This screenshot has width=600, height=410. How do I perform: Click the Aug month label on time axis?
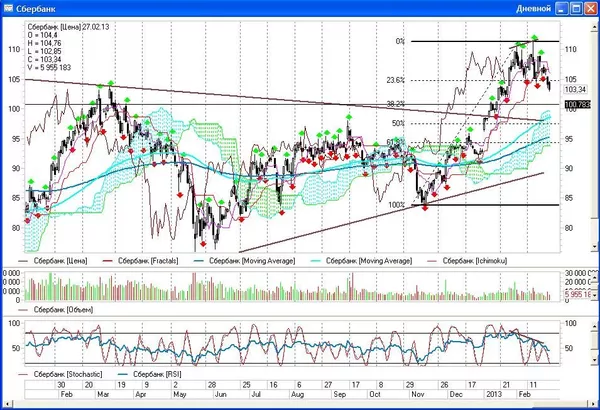(297, 394)
